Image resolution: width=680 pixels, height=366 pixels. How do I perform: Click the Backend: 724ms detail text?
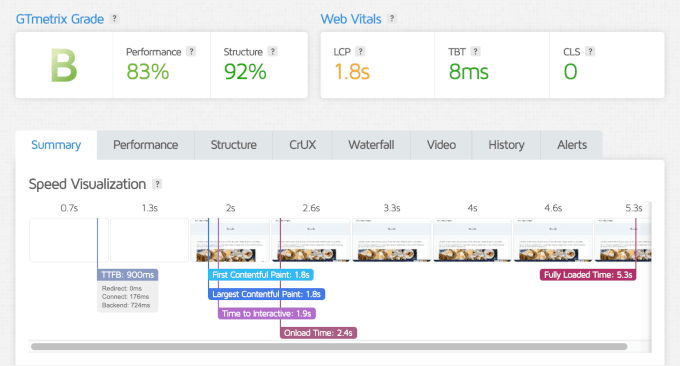126,305
